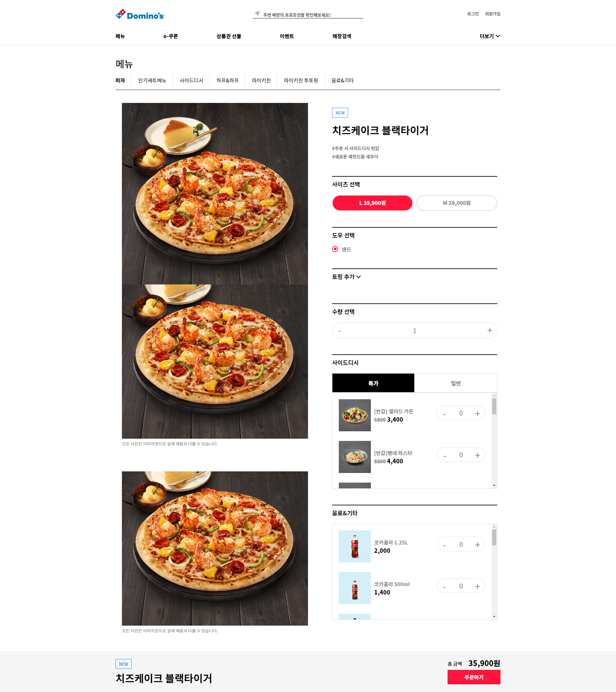Select the 샌드 dough radio button

click(335, 249)
